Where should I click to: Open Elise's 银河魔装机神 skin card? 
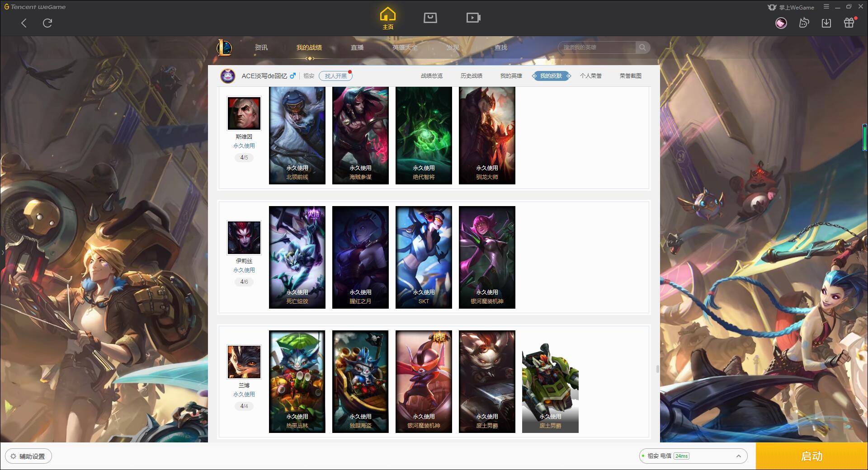(487, 257)
